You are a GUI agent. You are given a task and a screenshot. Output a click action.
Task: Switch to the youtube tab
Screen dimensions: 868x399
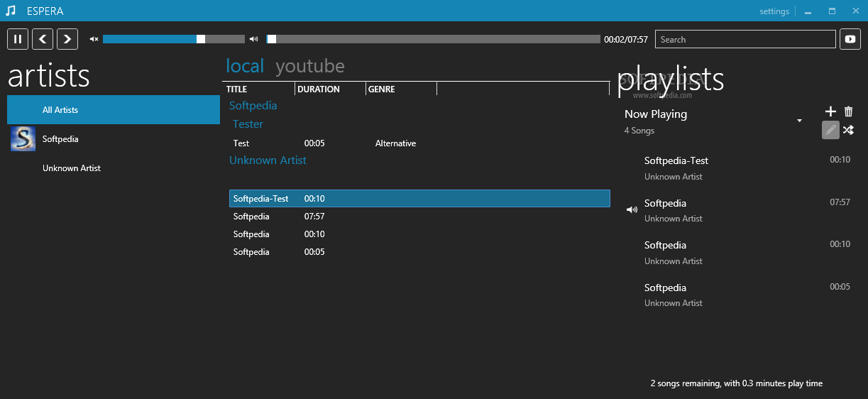(310, 66)
